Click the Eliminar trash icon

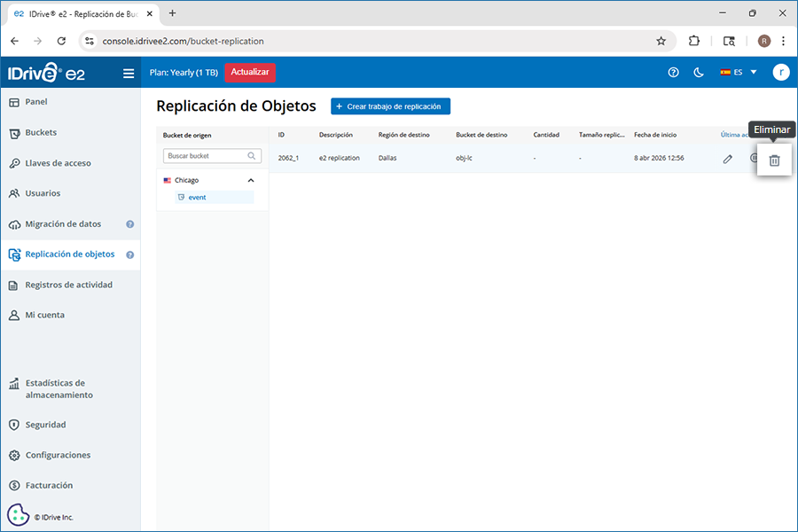(774, 160)
